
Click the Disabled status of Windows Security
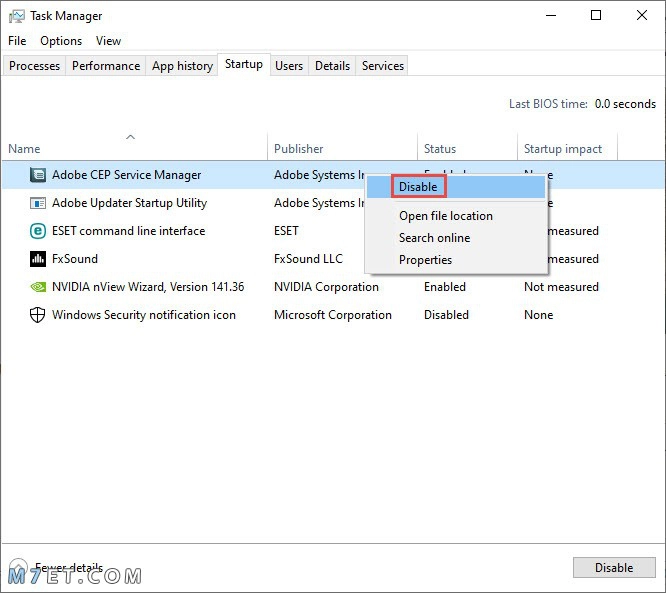[446, 315]
